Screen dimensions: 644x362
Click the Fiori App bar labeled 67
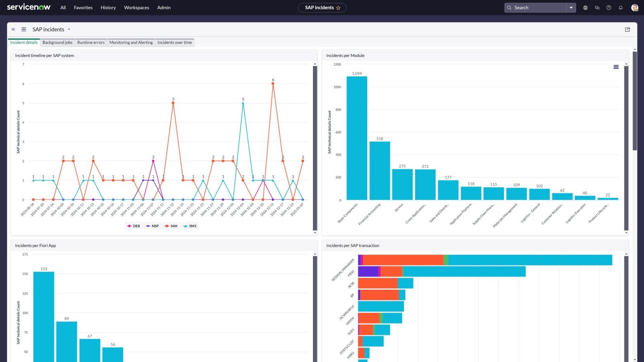(90, 350)
